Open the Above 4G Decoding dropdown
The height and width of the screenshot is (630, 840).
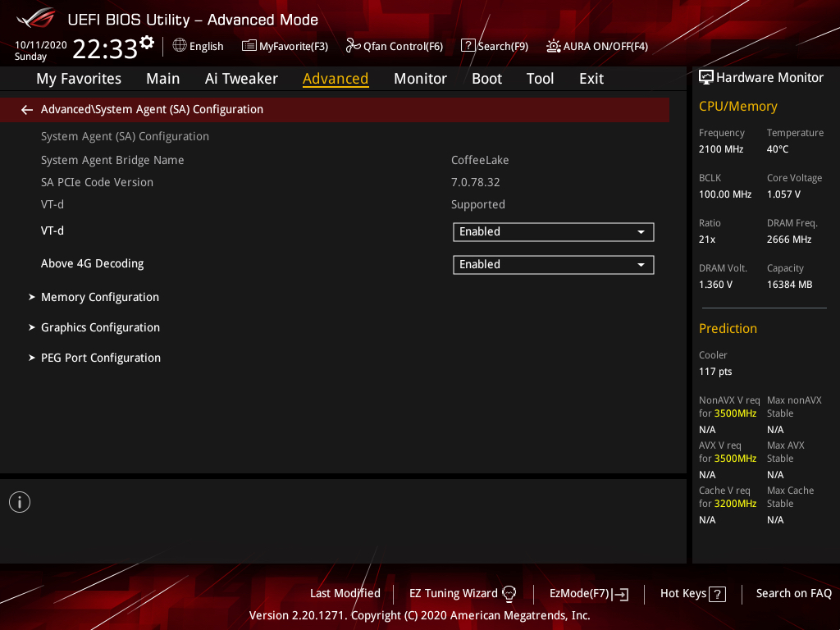(554, 265)
